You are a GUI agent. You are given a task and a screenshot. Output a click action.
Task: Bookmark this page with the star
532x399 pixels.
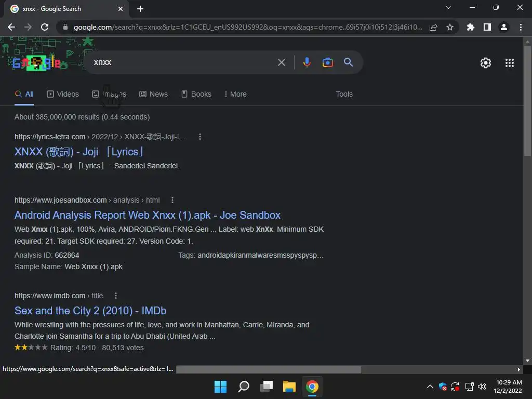450,27
